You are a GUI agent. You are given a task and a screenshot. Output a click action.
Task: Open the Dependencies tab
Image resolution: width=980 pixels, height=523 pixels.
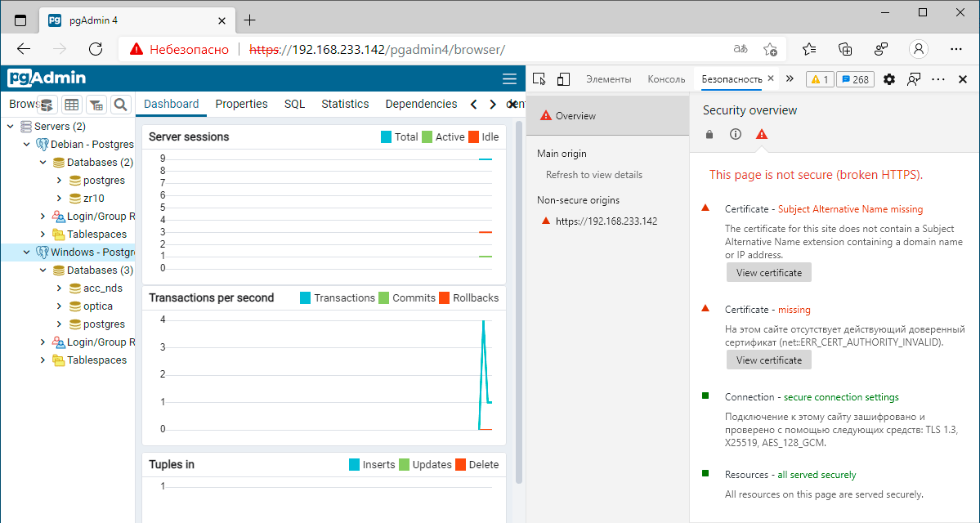click(x=421, y=105)
